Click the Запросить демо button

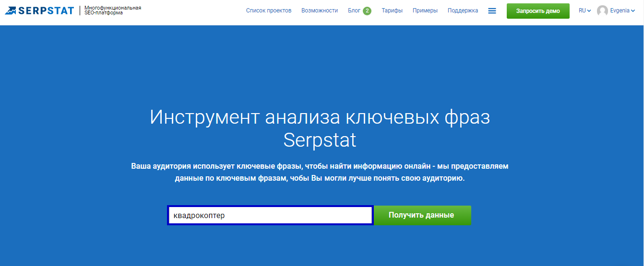(538, 11)
